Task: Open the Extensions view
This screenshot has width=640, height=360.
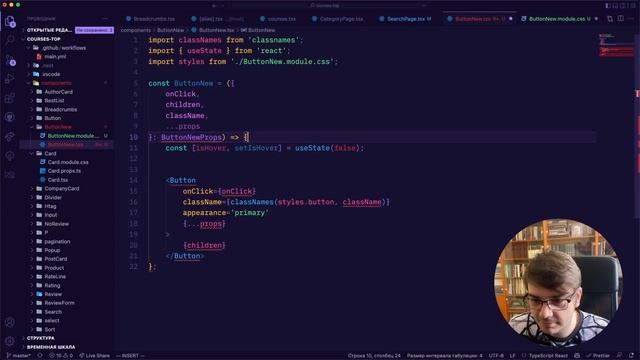Action: pyautogui.click(x=10, y=98)
